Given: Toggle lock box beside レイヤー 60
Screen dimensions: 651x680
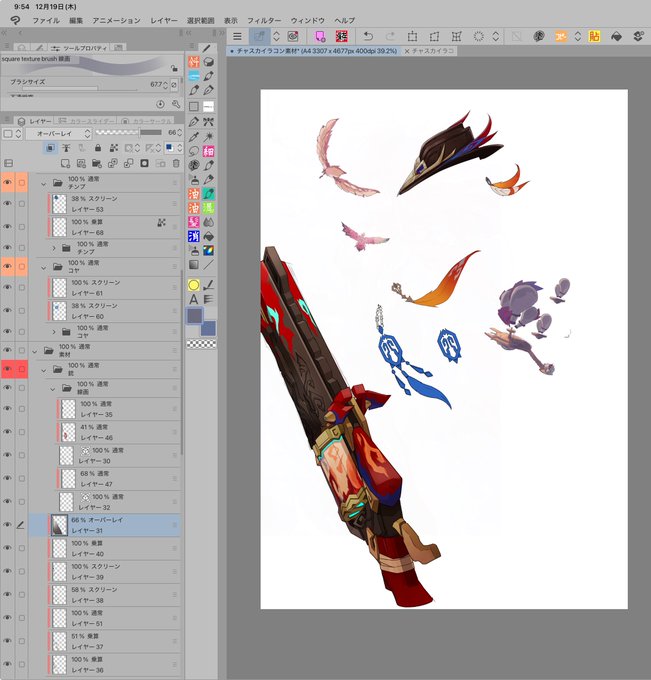Looking at the screenshot, I should (x=22, y=311).
